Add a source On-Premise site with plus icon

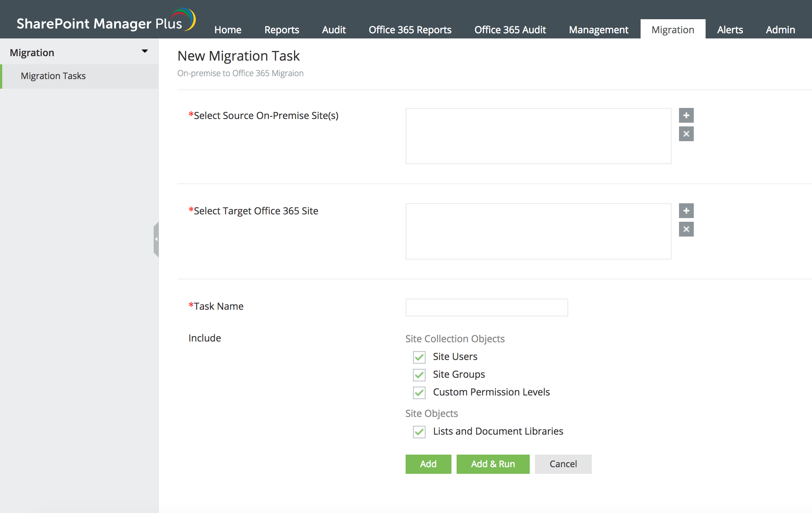click(686, 115)
